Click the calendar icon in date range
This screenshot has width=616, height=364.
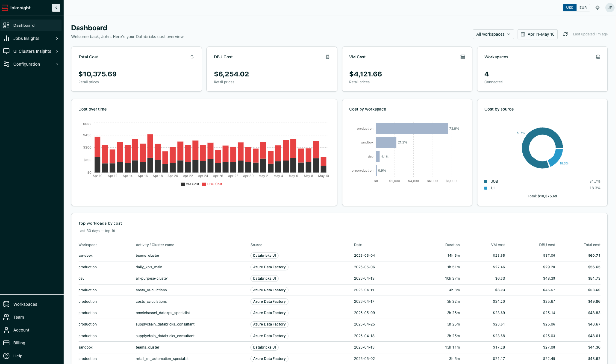tap(523, 34)
